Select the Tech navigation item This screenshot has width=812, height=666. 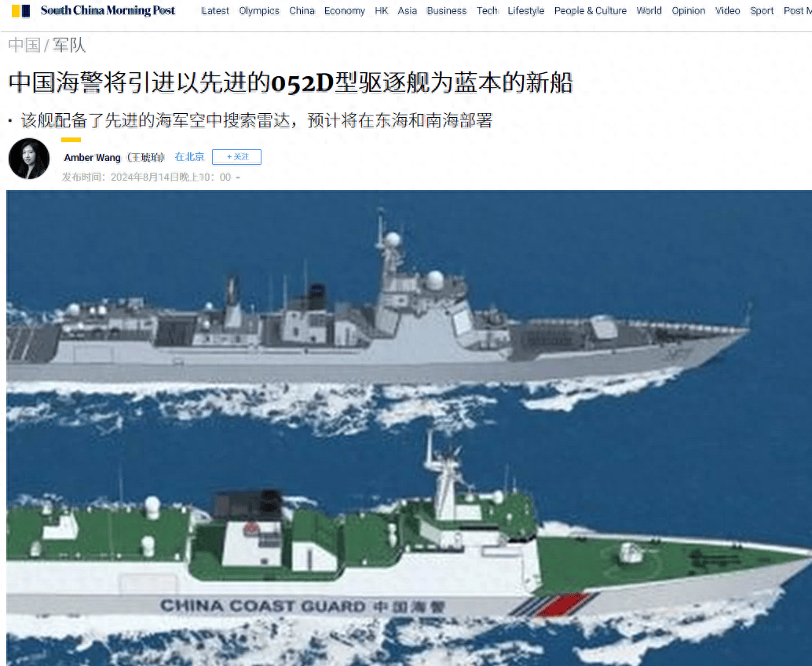[x=487, y=11]
